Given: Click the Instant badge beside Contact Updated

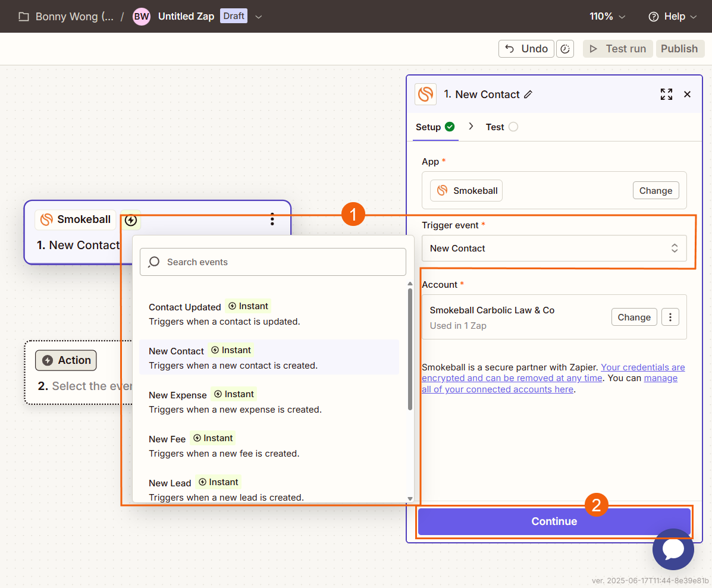Looking at the screenshot, I should (x=248, y=306).
